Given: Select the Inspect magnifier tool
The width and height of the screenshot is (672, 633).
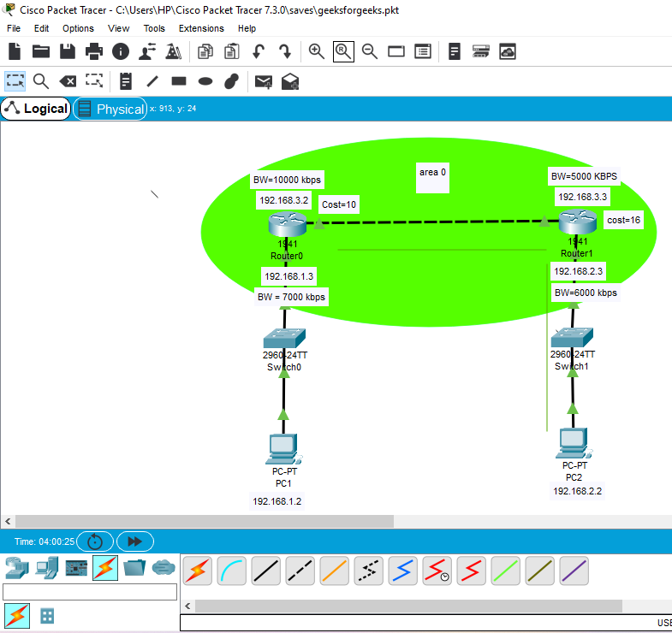Looking at the screenshot, I should pyautogui.click(x=40, y=81).
